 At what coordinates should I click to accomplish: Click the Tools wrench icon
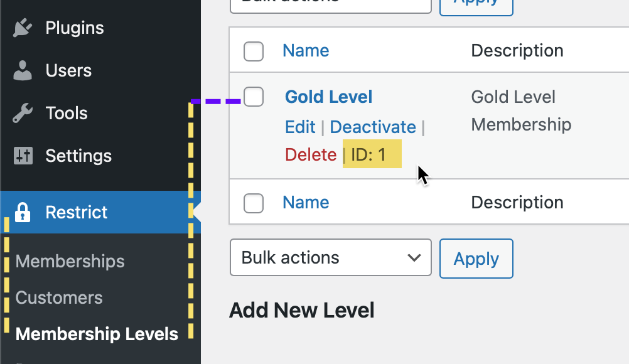[x=23, y=114]
